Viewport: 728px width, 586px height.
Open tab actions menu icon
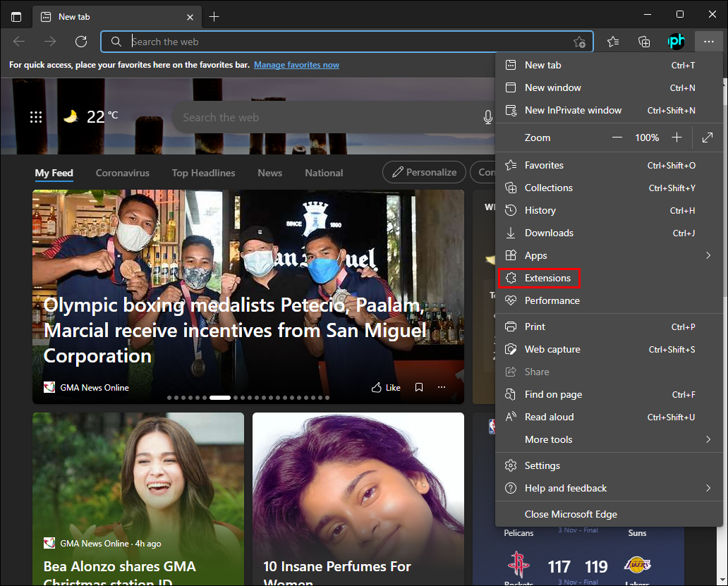click(16, 16)
